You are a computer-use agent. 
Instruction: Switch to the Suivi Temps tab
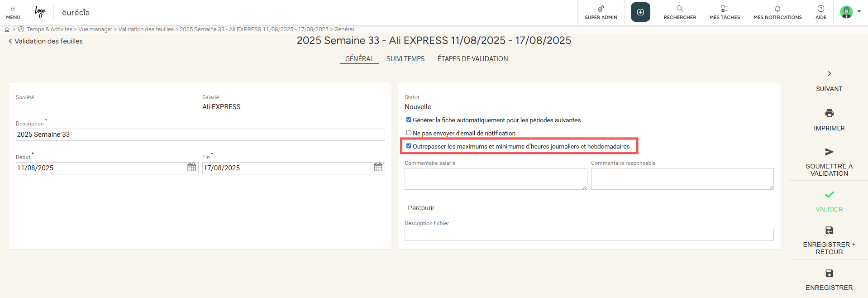pos(405,59)
